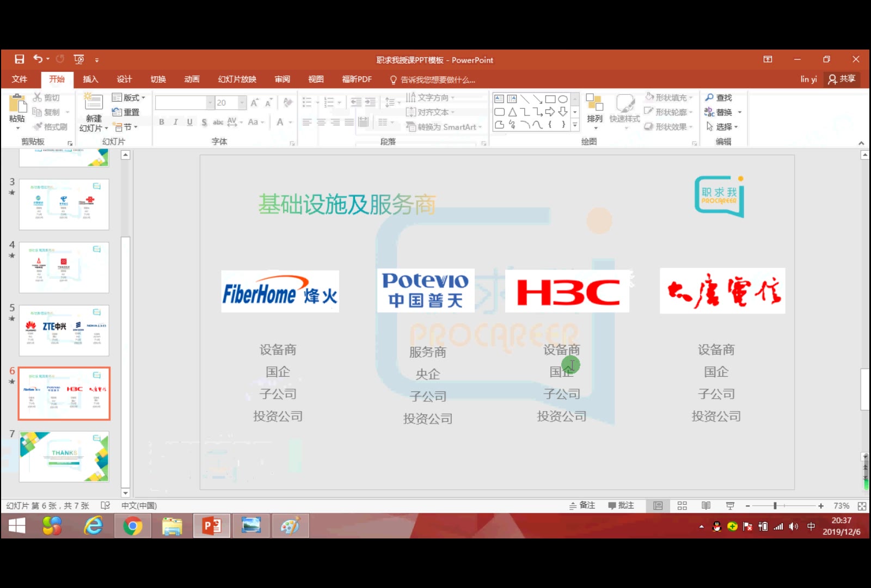Image resolution: width=871 pixels, height=588 pixels.
Task: Start slideshow icon in status bar
Action: tap(730, 506)
